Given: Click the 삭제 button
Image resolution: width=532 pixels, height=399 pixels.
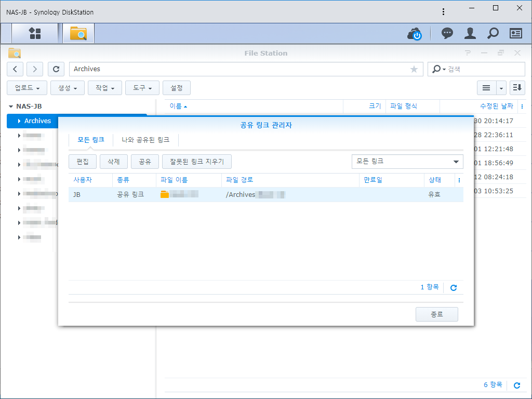Looking at the screenshot, I should tap(114, 162).
